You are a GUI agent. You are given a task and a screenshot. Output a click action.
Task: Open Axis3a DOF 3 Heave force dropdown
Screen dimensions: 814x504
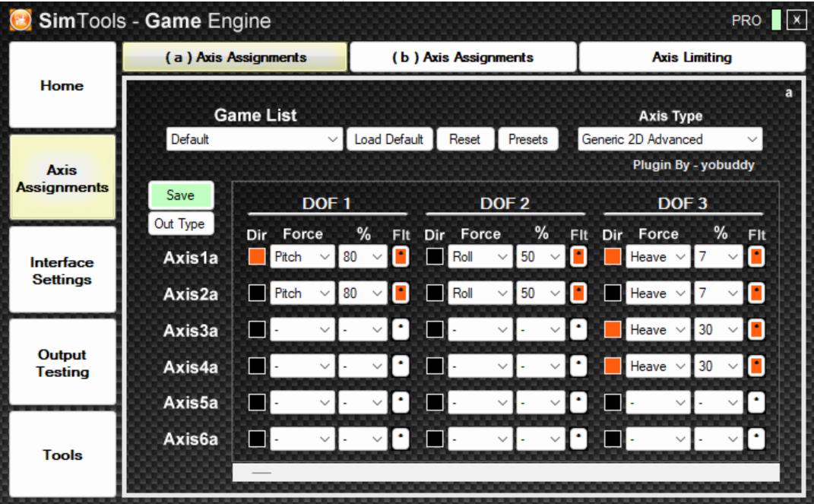point(657,329)
